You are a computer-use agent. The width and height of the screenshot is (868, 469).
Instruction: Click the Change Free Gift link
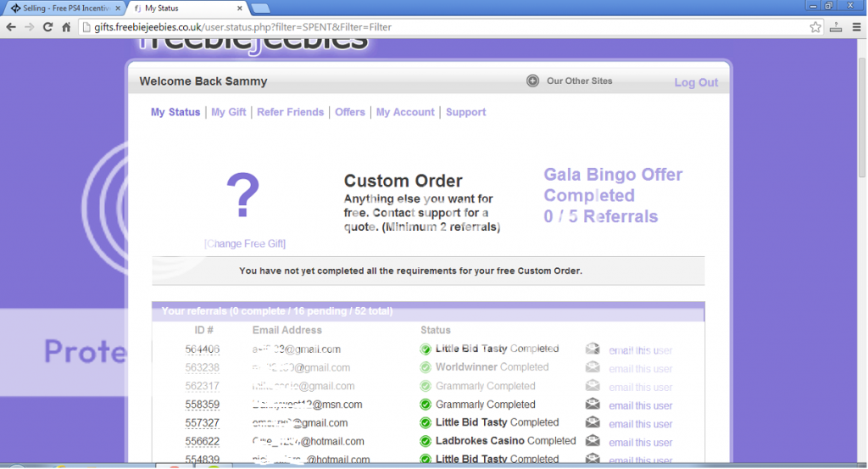[245, 243]
